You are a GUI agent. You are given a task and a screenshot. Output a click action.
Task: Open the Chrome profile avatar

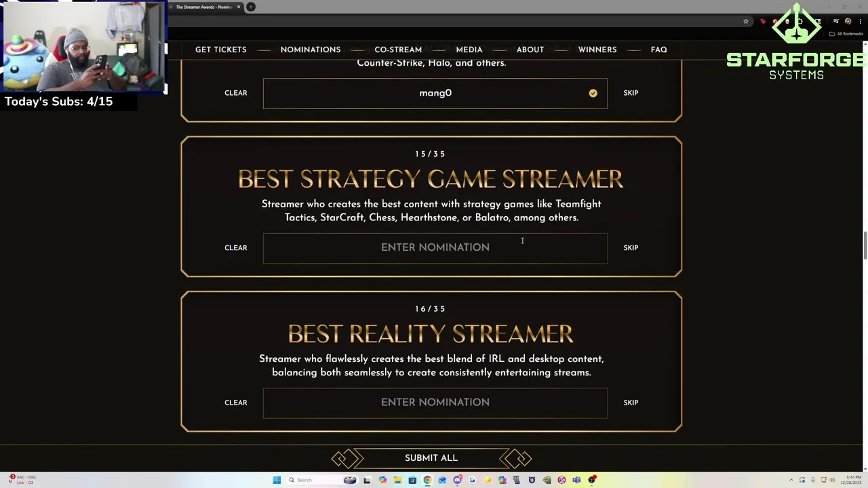tap(848, 22)
